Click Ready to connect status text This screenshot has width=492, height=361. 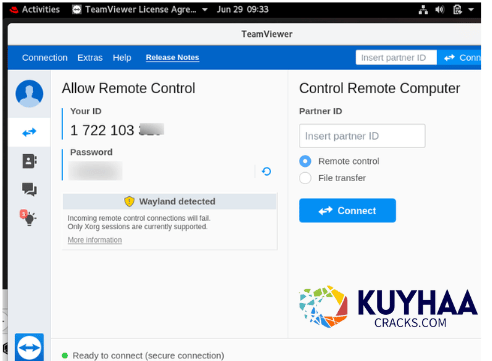(148, 356)
